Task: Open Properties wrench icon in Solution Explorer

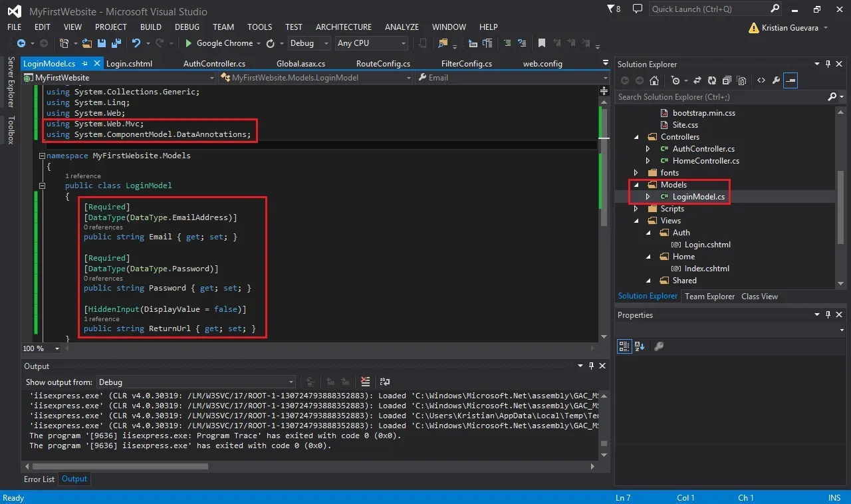Action: pos(776,80)
